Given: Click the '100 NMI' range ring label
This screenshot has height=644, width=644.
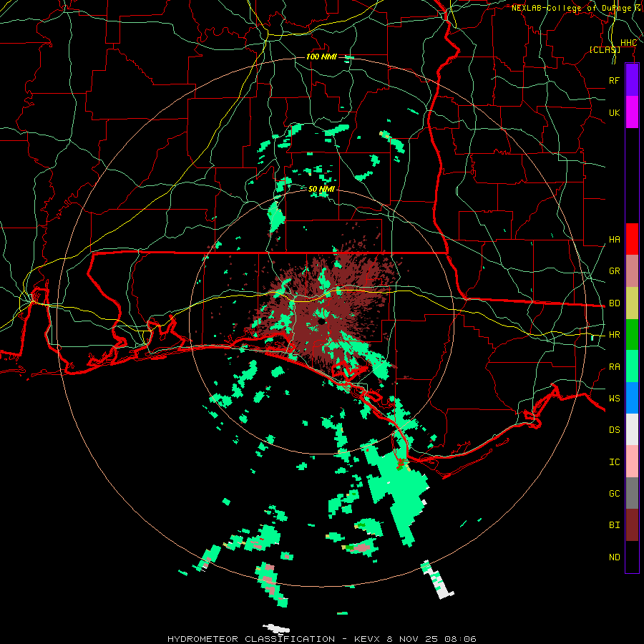Looking at the screenshot, I should pos(321,57).
